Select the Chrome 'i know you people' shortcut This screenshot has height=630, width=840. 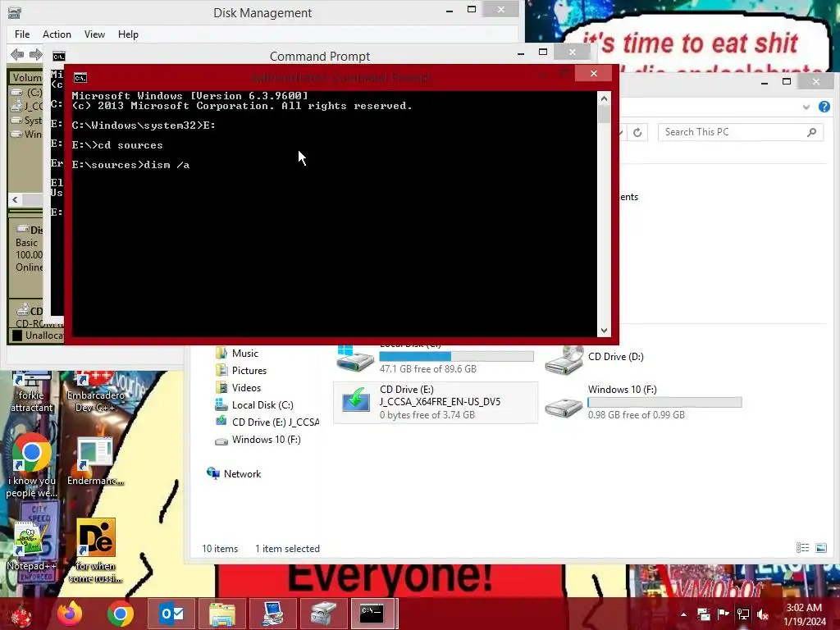[x=32, y=465]
